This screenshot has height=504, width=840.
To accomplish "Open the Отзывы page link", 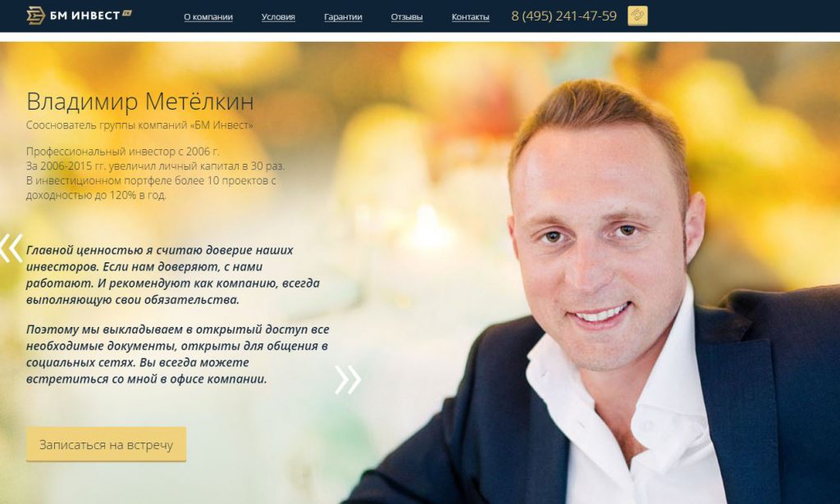I will pyautogui.click(x=407, y=16).
